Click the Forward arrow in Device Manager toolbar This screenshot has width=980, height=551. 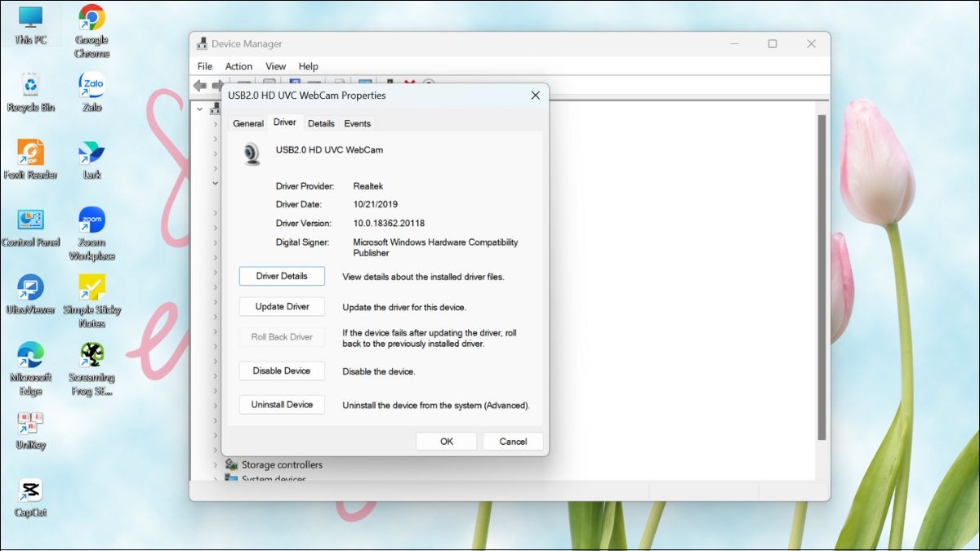[x=217, y=85]
